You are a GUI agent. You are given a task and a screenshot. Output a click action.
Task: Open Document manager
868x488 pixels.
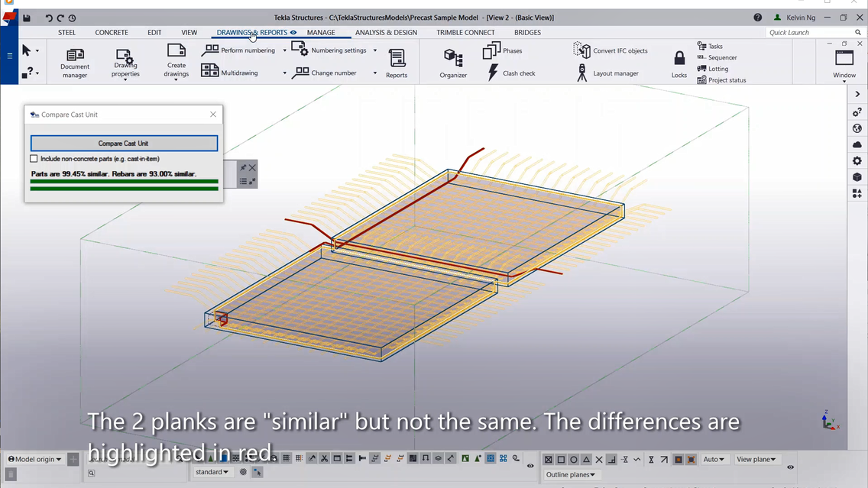coord(75,63)
